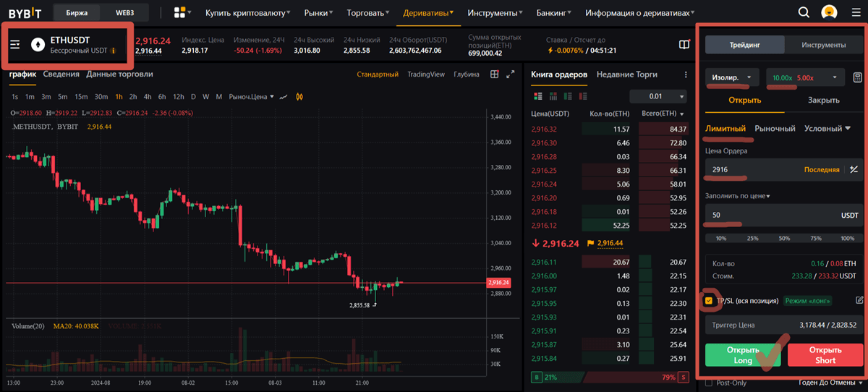Uncheck the TP/SL whole position checkbox
Viewport: 868px width, 392px height.
[709, 300]
